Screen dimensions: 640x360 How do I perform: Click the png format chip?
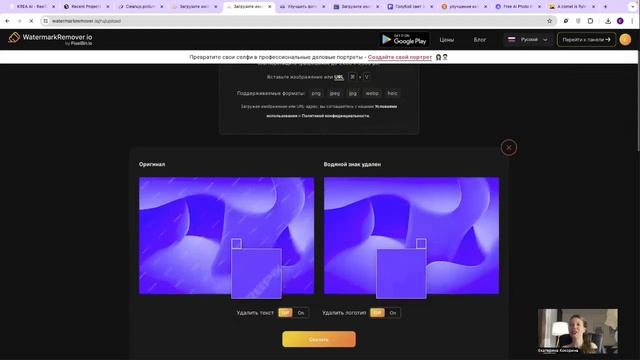[316, 93]
